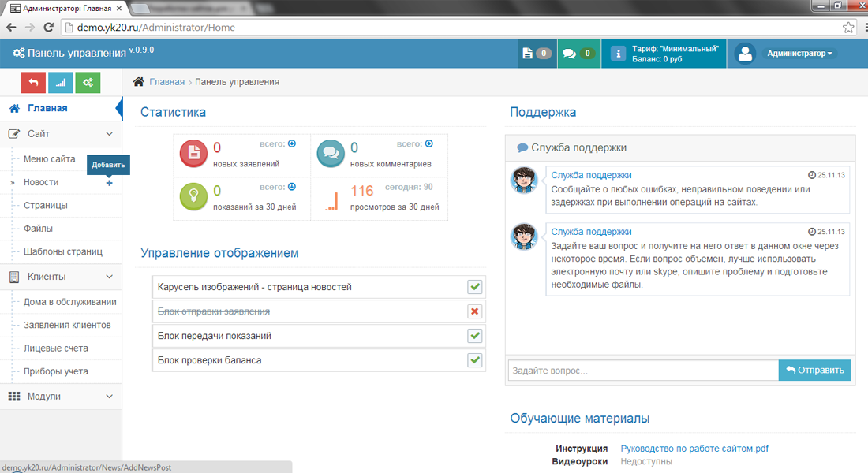This screenshot has height=473, width=868.
Task: Toggle the Блок проверки баланса checkbox
Action: [x=475, y=360]
